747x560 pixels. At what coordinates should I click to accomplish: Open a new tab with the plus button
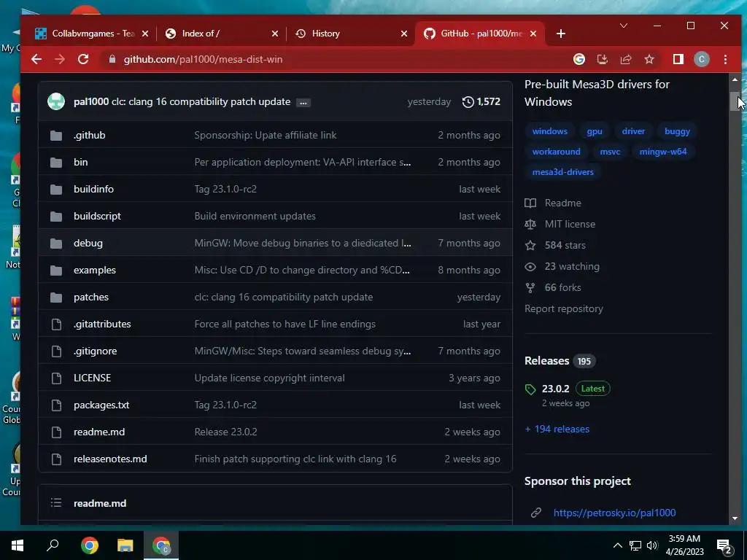(x=561, y=34)
